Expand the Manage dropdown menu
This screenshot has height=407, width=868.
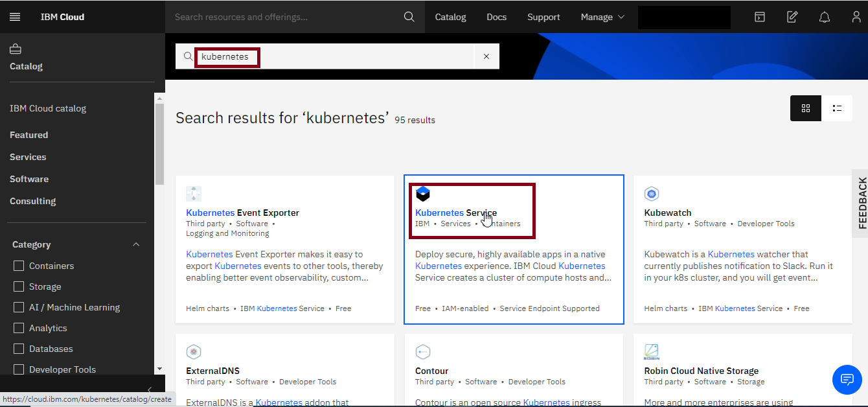pos(602,17)
